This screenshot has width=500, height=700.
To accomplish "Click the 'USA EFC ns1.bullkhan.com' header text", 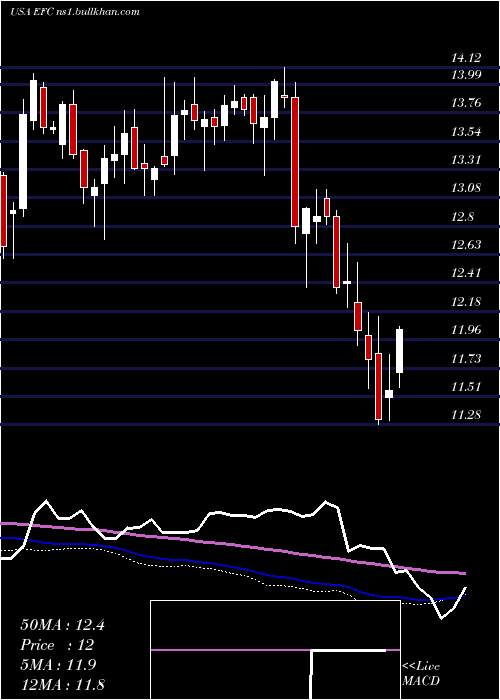I will (x=75, y=12).
